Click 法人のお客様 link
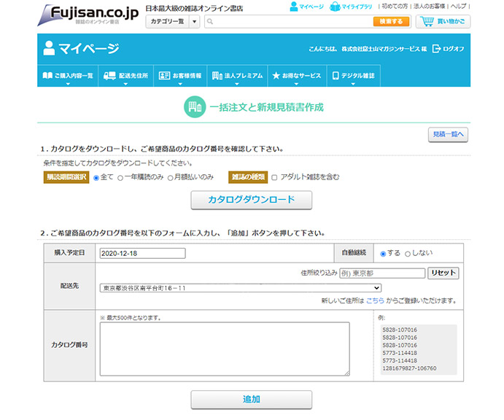Screen dimensions: 504x420 click(429, 7)
